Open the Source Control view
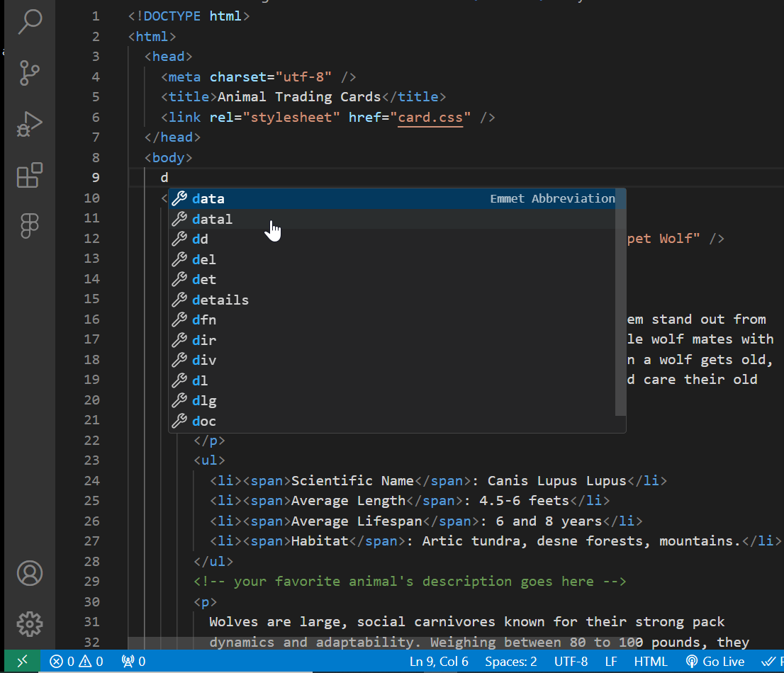Screen dimensions: 784x673 (30, 73)
